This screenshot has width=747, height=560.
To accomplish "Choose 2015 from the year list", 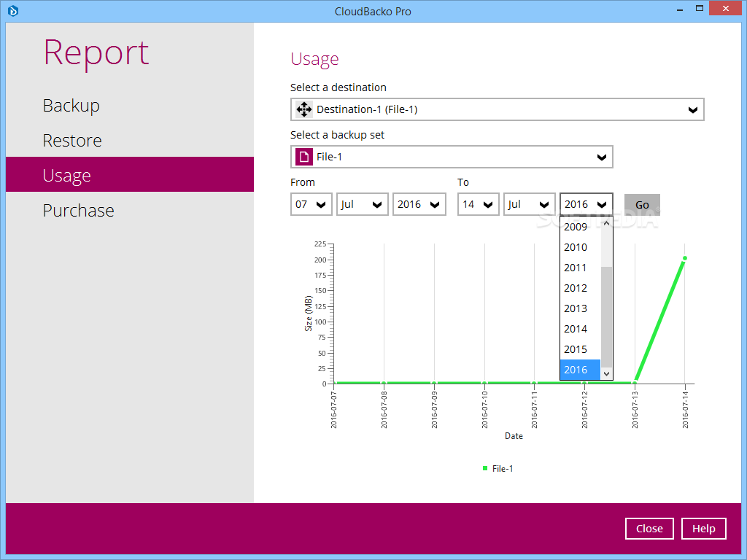I will click(x=580, y=350).
